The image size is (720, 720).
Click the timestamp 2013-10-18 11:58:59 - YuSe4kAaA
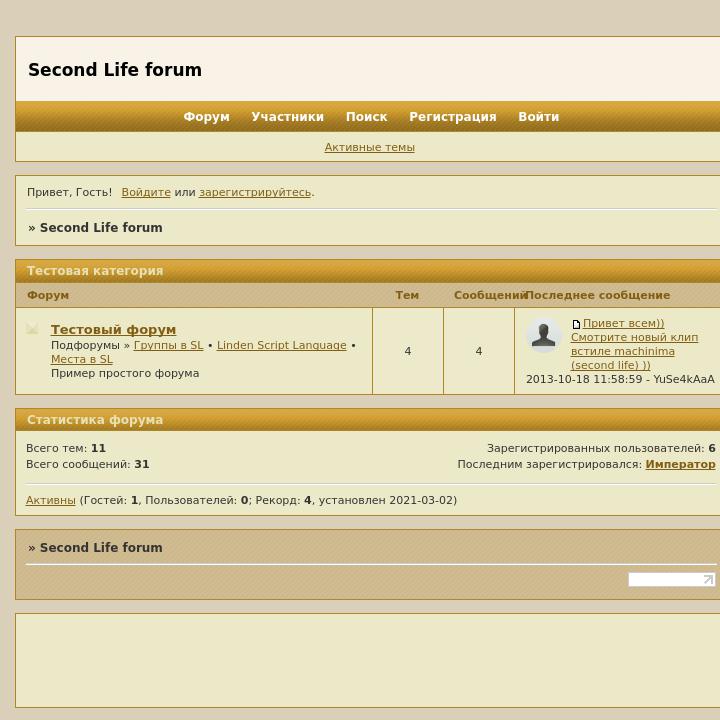620,379
